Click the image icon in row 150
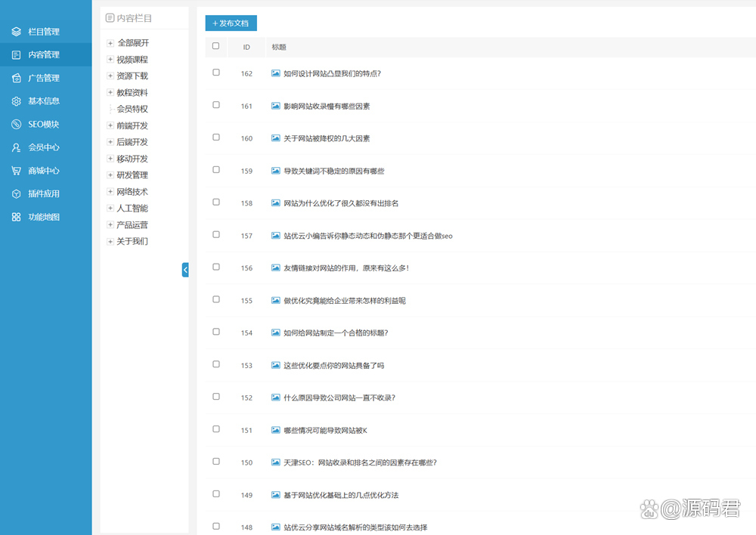This screenshot has width=756, height=535. pos(276,462)
